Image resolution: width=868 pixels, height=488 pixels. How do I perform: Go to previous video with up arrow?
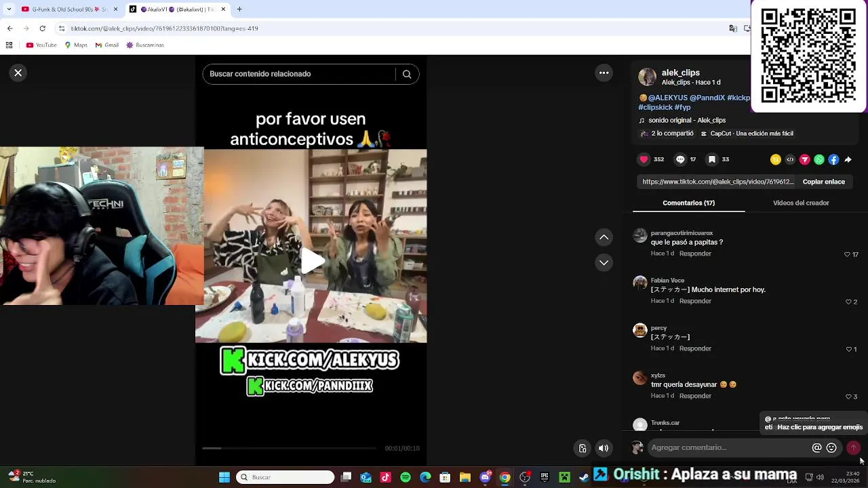[x=604, y=237]
